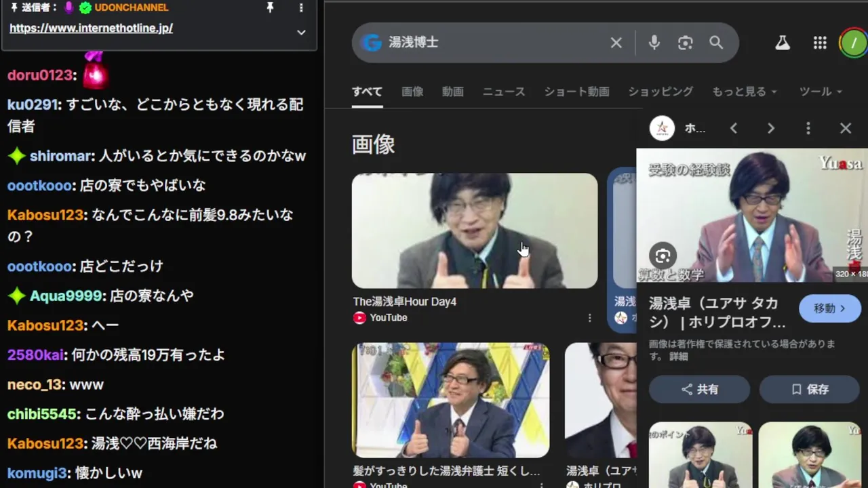Switch to the 動画 tab
868x488 pixels.
(x=453, y=91)
